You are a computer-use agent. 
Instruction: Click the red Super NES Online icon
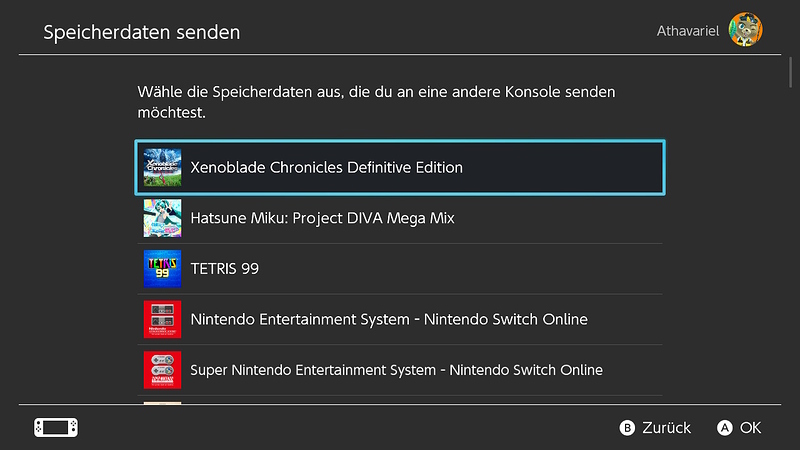pyautogui.click(x=162, y=369)
